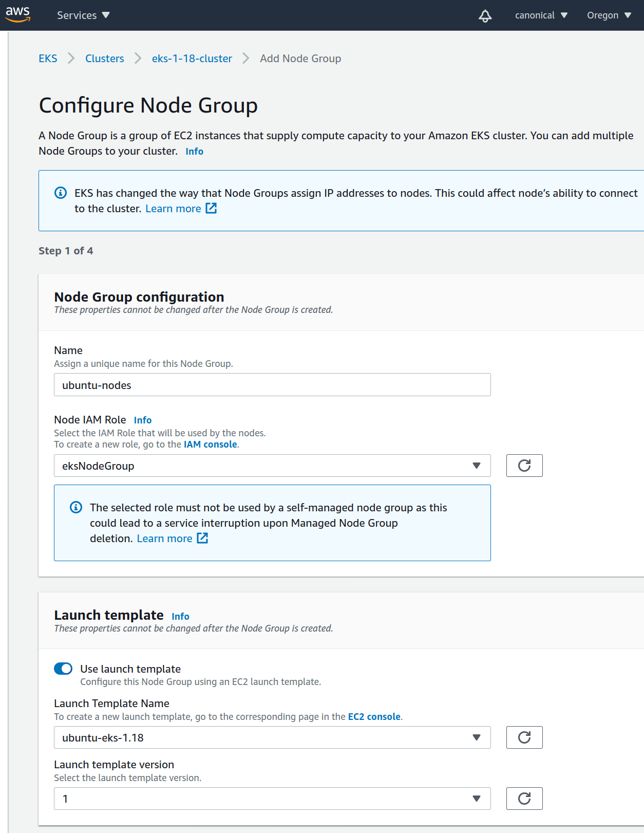
Task: Refresh the Launch Template Name list
Action: point(524,737)
